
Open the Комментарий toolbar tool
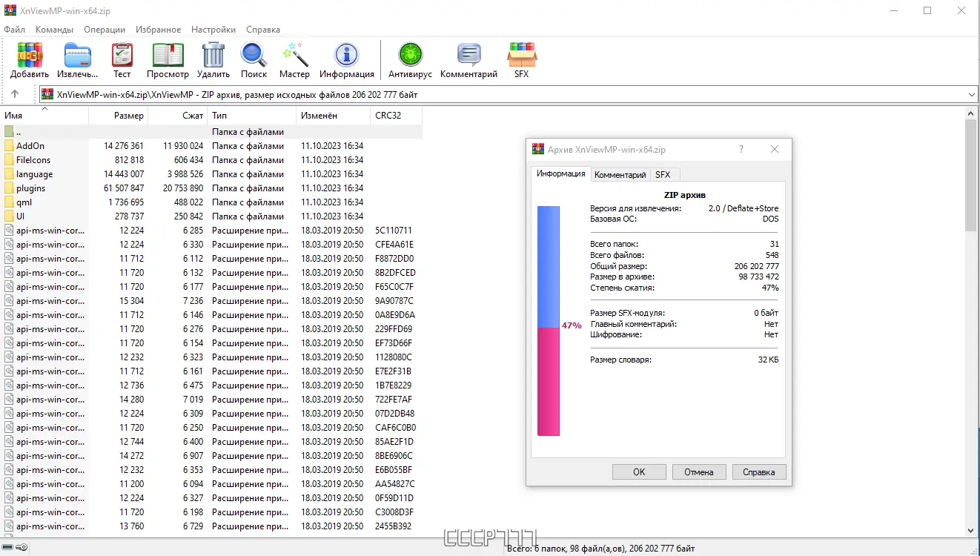(x=469, y=60)
